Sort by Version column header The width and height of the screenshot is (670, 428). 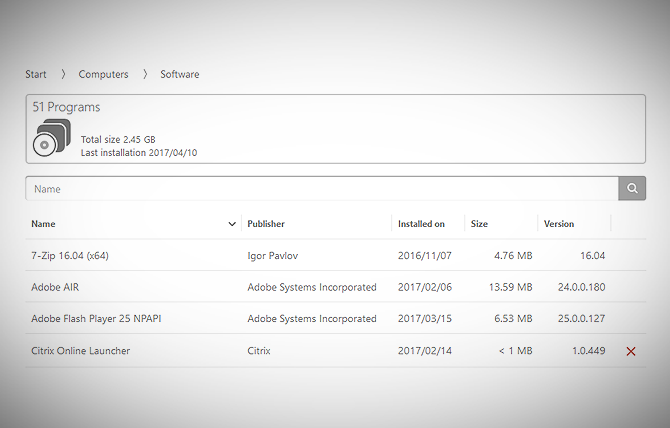click(x=559, y=224)
